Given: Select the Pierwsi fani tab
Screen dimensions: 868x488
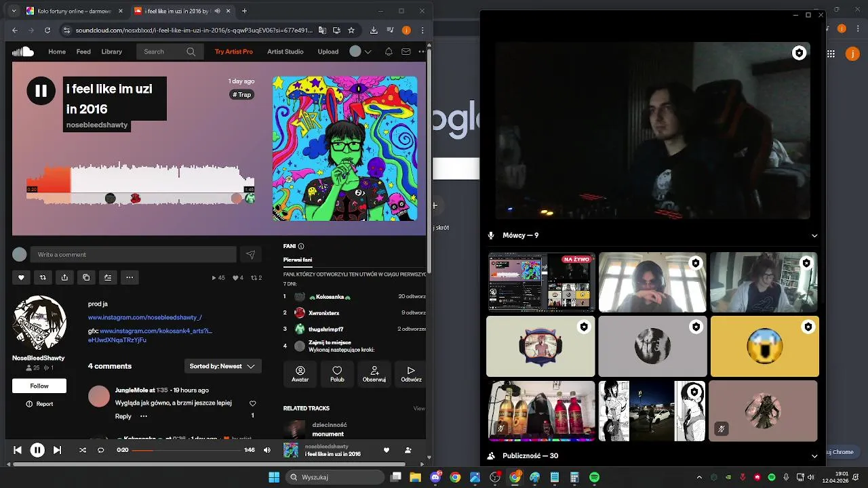Looking at the screenshot, I should (298, 260).
